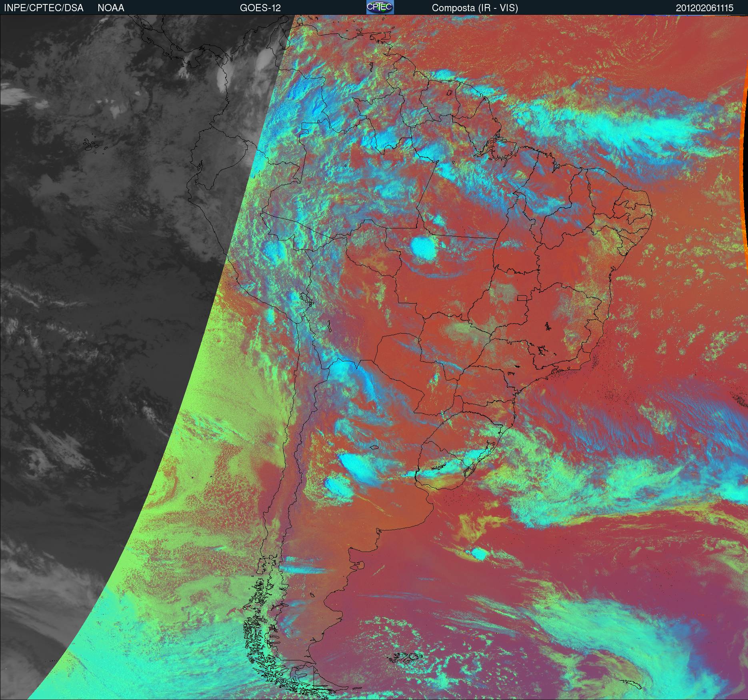Click the INPE/CPTEC/DSA header text
Viewport: 748px width, 700px height.
pyautogui.click(x=44, y=8)
